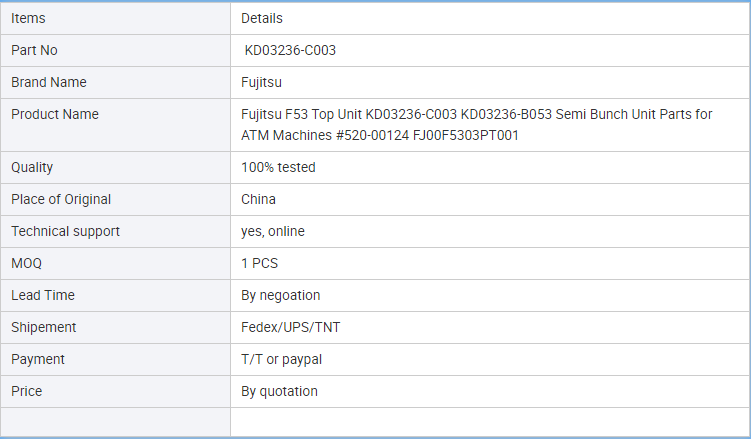Select the "By negoation" value
This screenshot has height=439, width=751.
[281, 295]
